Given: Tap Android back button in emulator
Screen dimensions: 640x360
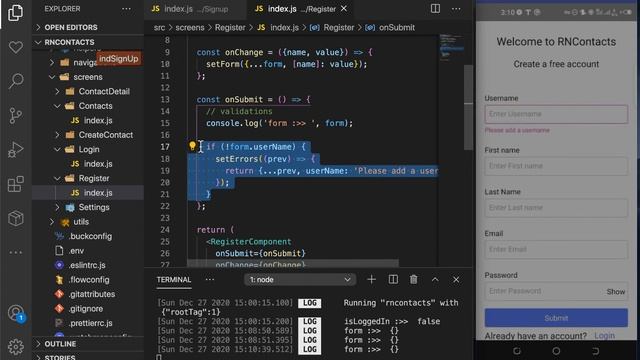Looking at the screenshot, I should pos(596,351).
